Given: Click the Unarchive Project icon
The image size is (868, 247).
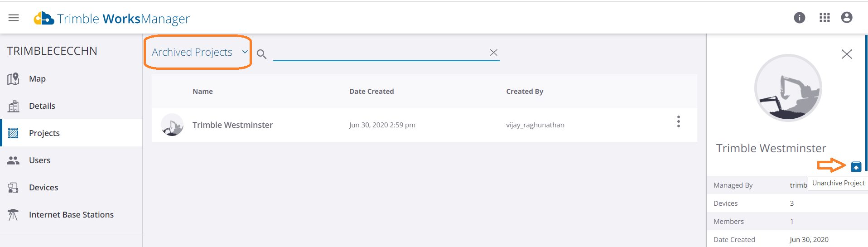Looking at the screenshot, I should [x=856, y=167].
